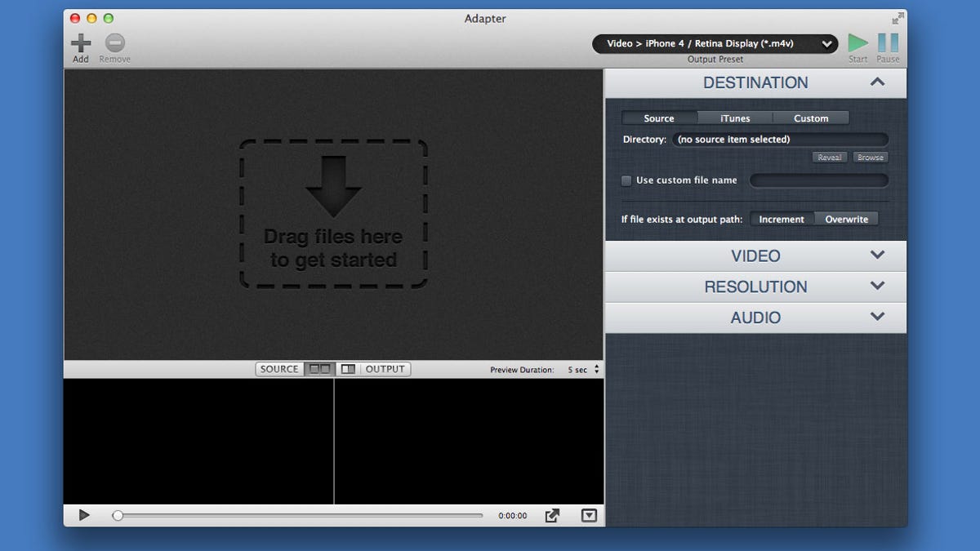980x551 pixels.
Task: Click the source preview pane
Action: (x=198, y=441)
